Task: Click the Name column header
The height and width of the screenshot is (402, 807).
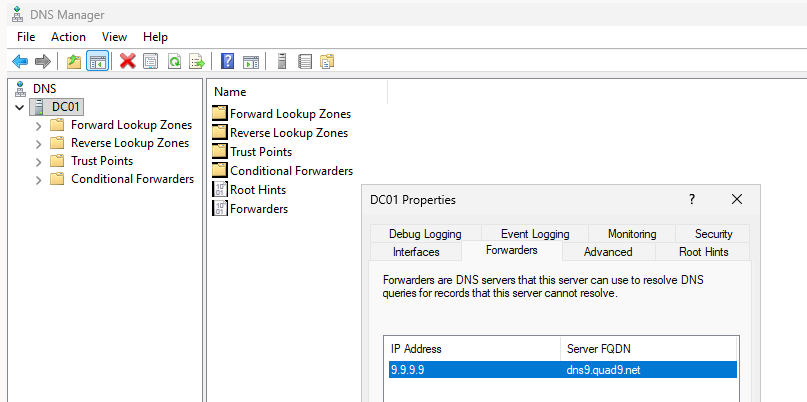Action: 231,91
